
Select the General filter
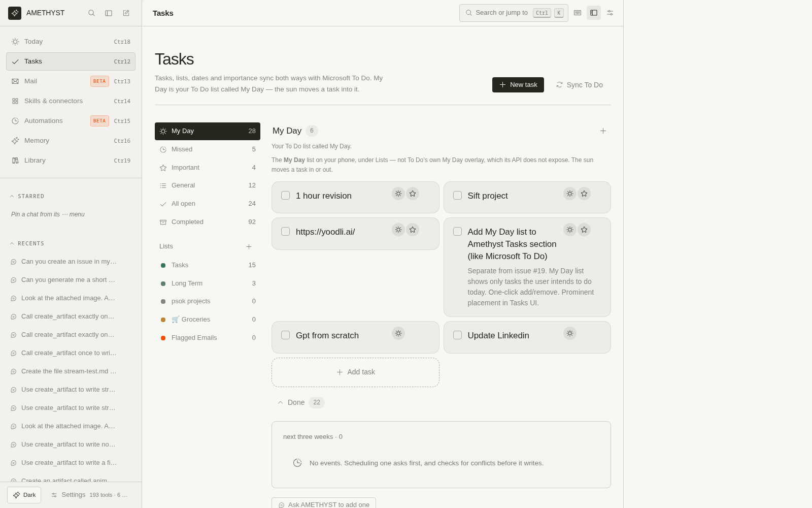point(208,185)
